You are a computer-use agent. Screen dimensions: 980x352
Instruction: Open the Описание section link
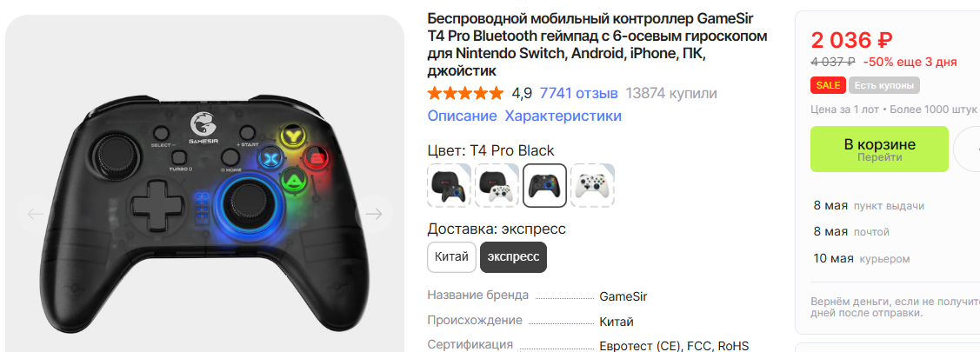point(462,116)
